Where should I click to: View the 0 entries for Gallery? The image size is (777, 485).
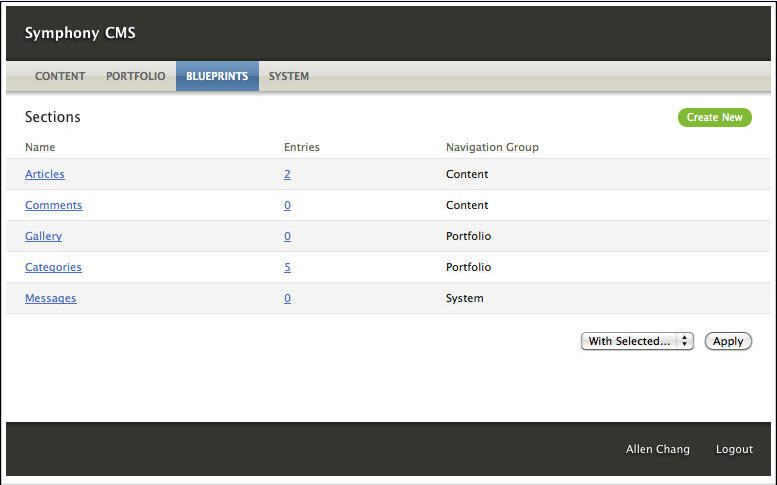287,236
